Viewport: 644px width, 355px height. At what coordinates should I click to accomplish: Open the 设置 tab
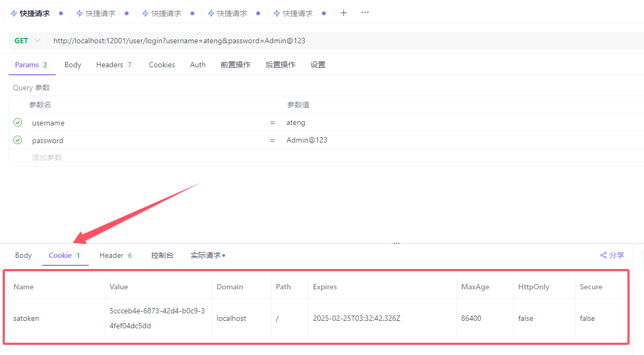(318, 65)
